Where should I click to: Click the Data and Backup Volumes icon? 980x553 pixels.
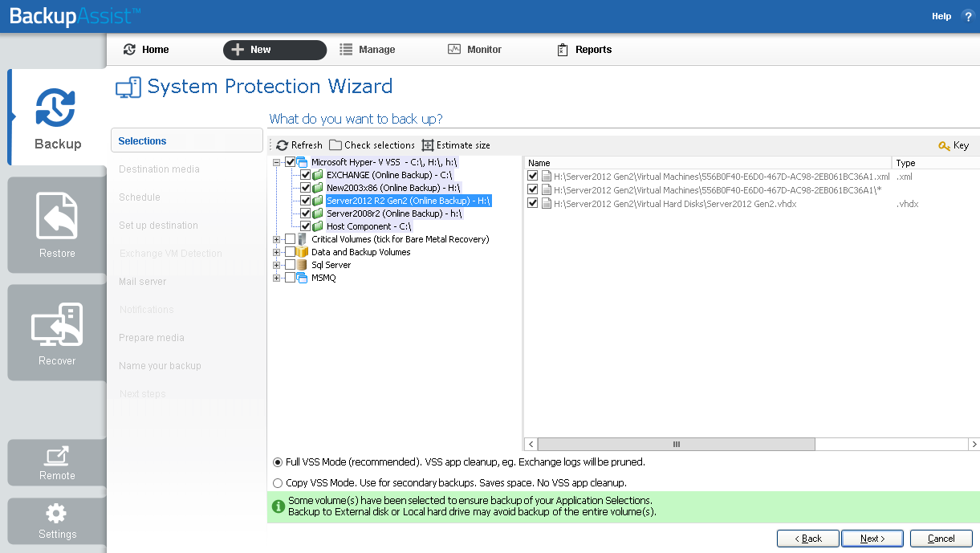[303, 252]
